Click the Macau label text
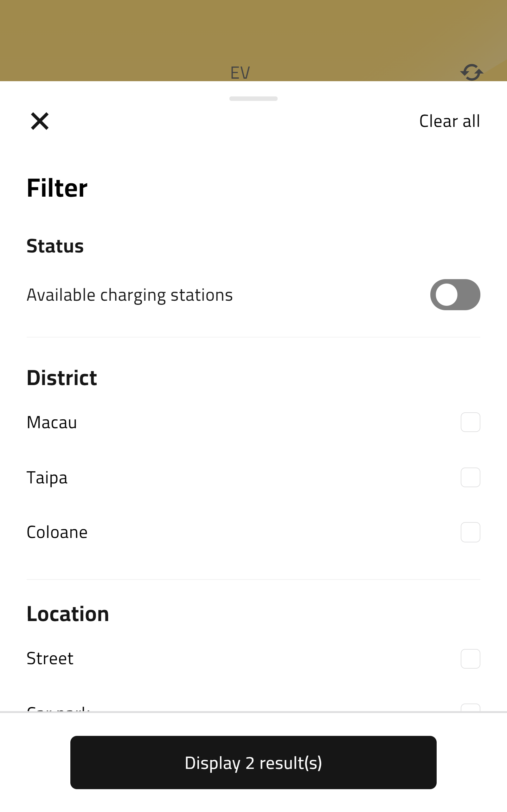Image resolution: width=507 pixels, height=812 pixels. [x=52, y=422]
